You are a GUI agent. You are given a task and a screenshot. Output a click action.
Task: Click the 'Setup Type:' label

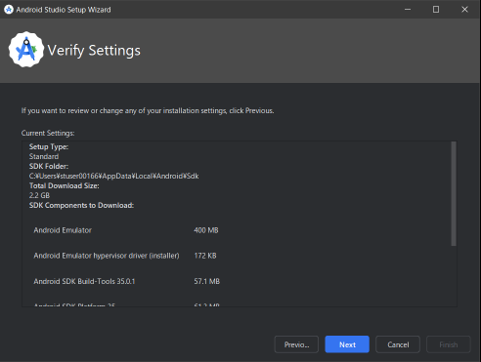click(x=49, y=147)
